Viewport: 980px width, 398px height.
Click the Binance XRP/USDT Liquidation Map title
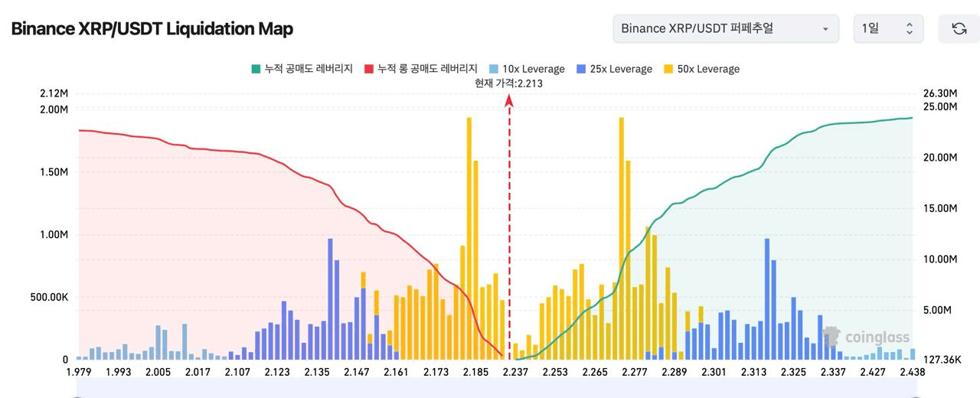(x=152, y=29)
